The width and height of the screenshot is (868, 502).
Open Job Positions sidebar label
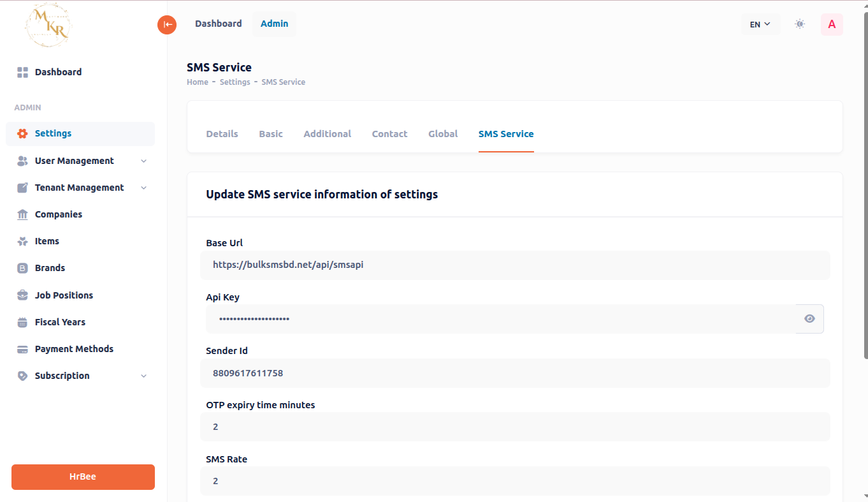tap(64, 295)
